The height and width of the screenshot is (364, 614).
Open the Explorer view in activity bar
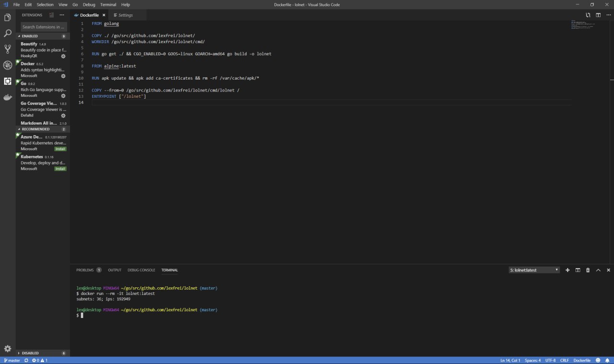7,18
